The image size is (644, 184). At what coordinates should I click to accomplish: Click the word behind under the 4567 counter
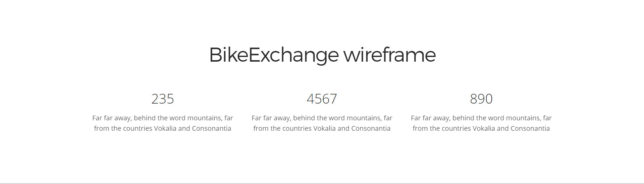304,118
